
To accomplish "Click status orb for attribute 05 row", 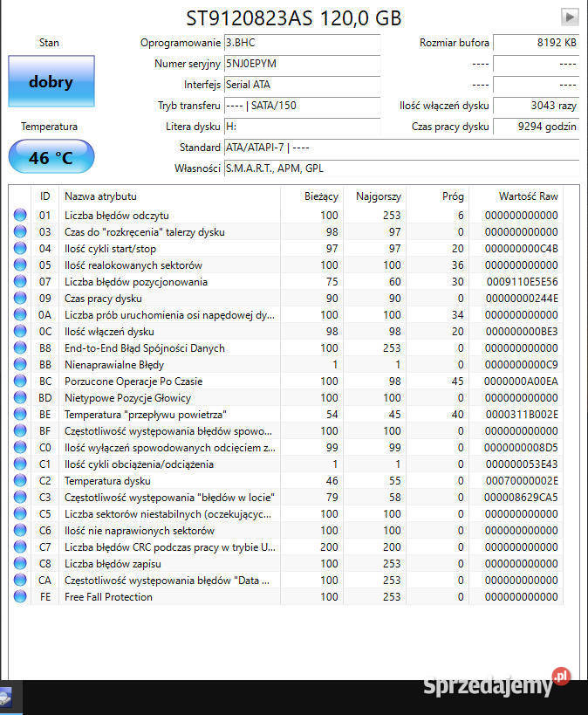I will (x=20, y=265).
